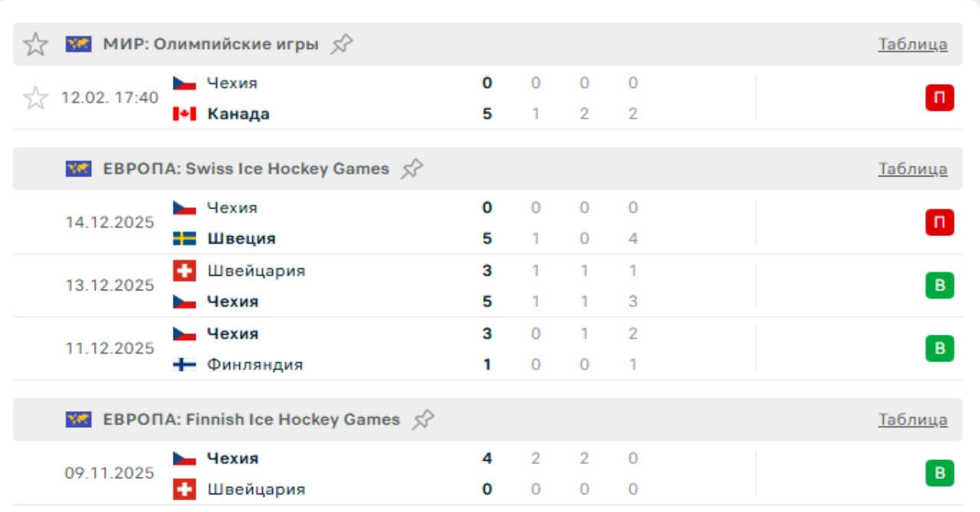980x512 pixels.
Task: Click the Sweden flag icon
Action: [184, 238]
